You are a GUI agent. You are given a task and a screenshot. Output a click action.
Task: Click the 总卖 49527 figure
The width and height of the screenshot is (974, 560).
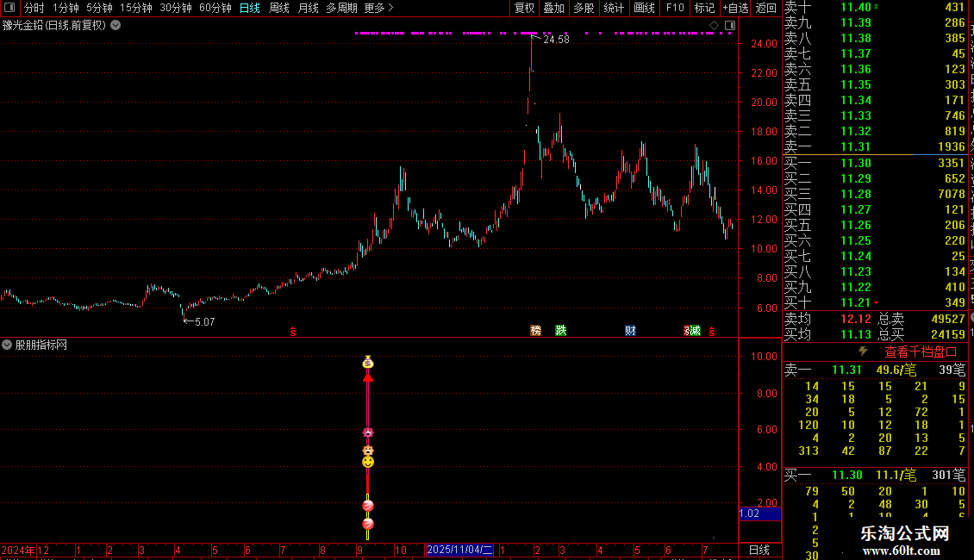click(x=948, y=319)
